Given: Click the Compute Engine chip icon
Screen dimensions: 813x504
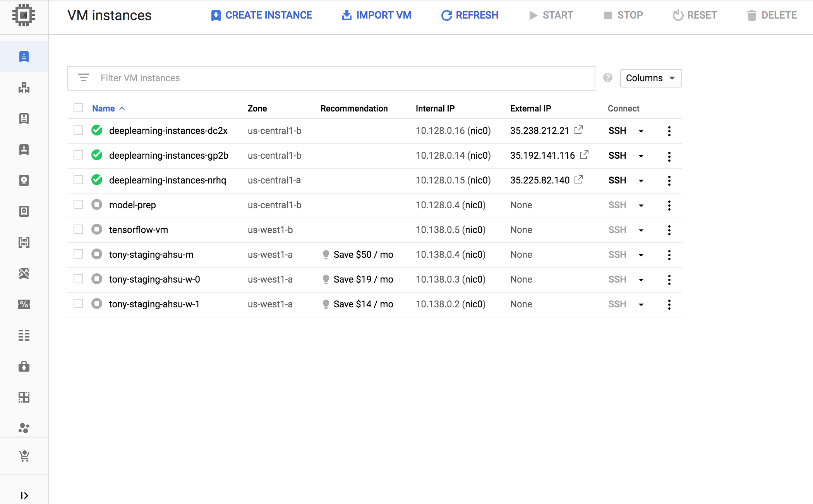Looking at the screenshot, I should click(x=23, y=15).
